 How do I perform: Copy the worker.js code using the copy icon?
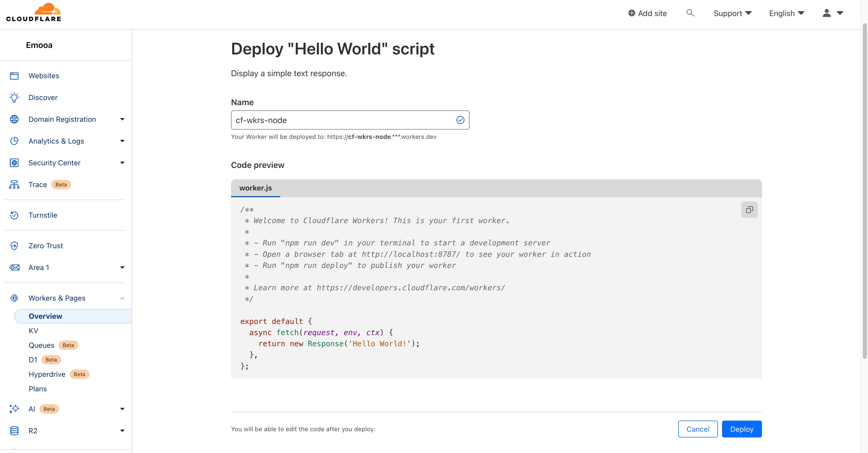pos(750,210)
